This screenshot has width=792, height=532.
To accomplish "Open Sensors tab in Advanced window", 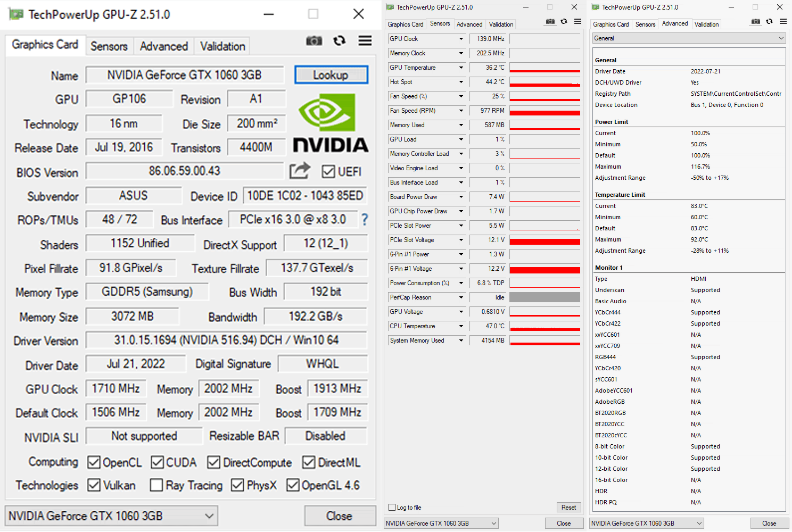I will (645, 24).
